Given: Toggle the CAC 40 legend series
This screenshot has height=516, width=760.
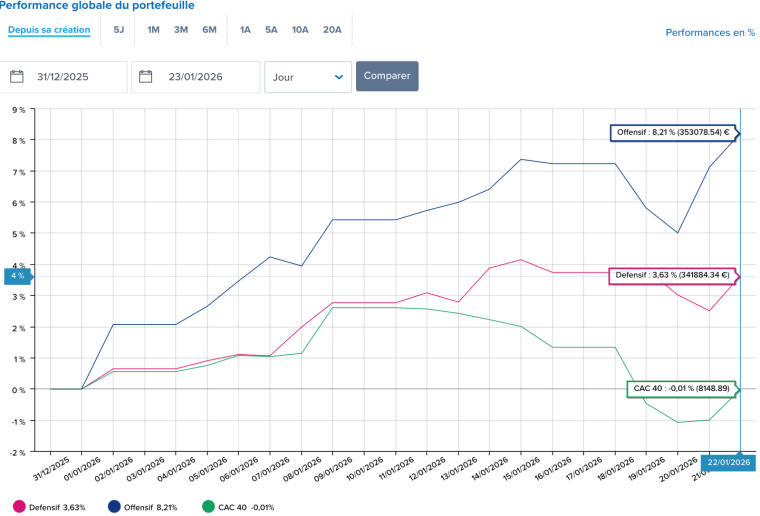Looking at the screenshot, I should [238, 507].
